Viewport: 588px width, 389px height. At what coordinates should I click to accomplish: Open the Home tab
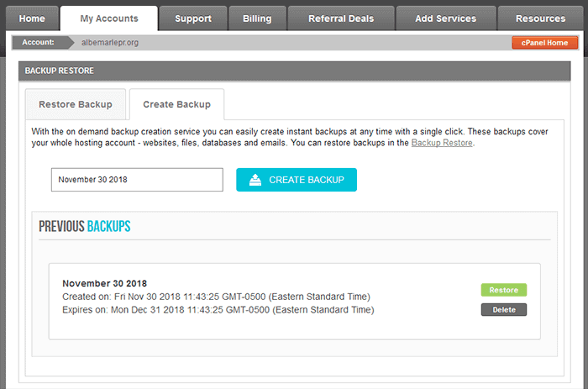coord(32,18)
